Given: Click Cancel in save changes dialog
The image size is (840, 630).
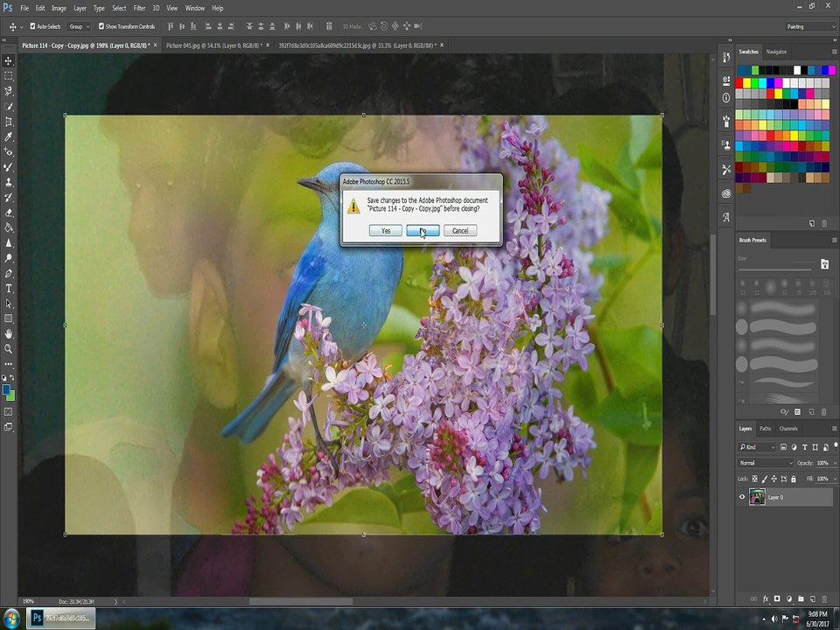Looking at the screenshot, I should pos(460,230).
